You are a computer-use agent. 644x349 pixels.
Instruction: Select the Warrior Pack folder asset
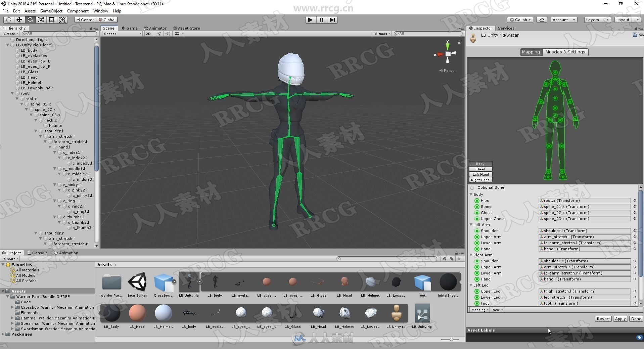111,285
